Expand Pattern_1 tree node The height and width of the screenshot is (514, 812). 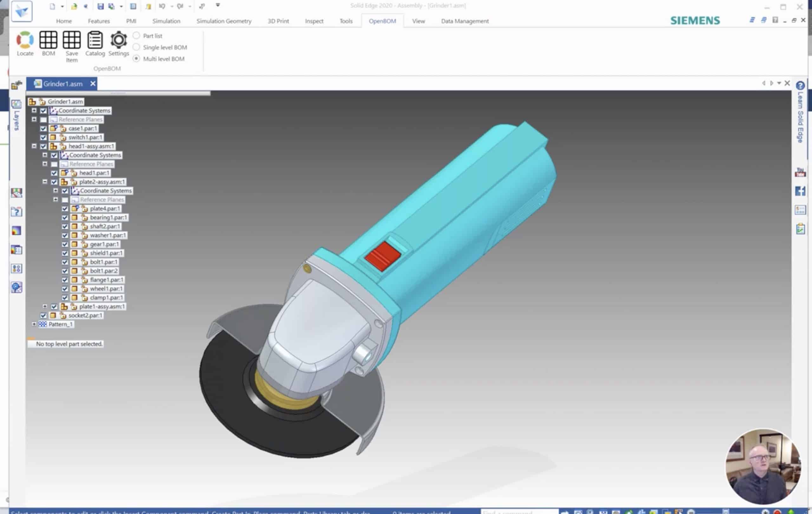coord(34,324)
